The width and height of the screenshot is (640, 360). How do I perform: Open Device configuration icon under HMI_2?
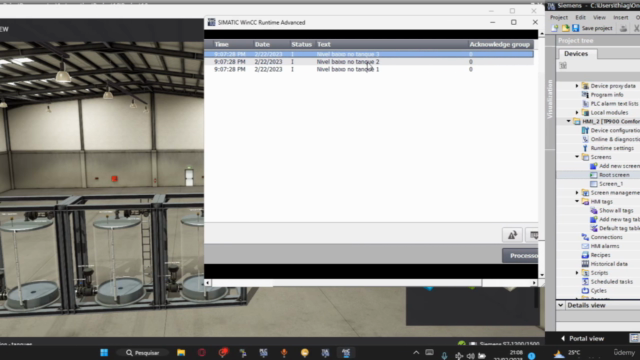pos(585,130)
